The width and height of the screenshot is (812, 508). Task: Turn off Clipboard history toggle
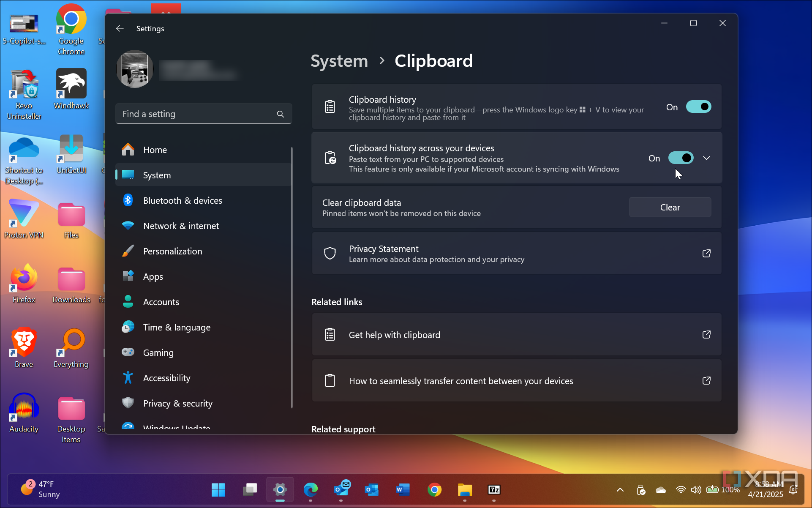[698, 107]
